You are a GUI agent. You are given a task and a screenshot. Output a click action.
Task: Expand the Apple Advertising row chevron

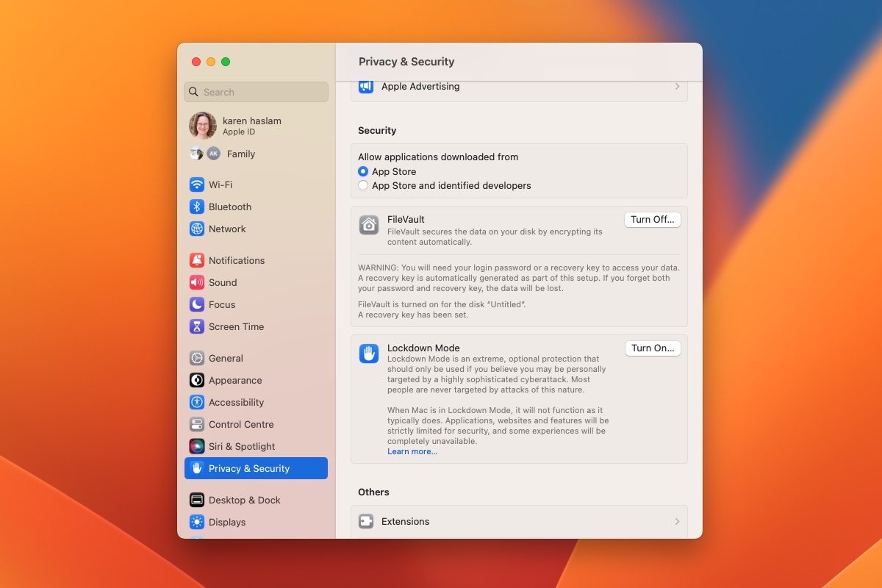(x=677, y=87)
